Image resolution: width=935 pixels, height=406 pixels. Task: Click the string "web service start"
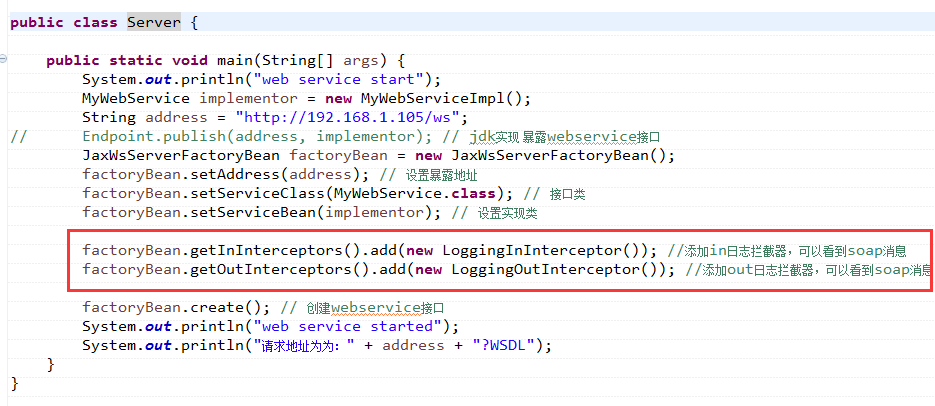click(x=338, y=80)
